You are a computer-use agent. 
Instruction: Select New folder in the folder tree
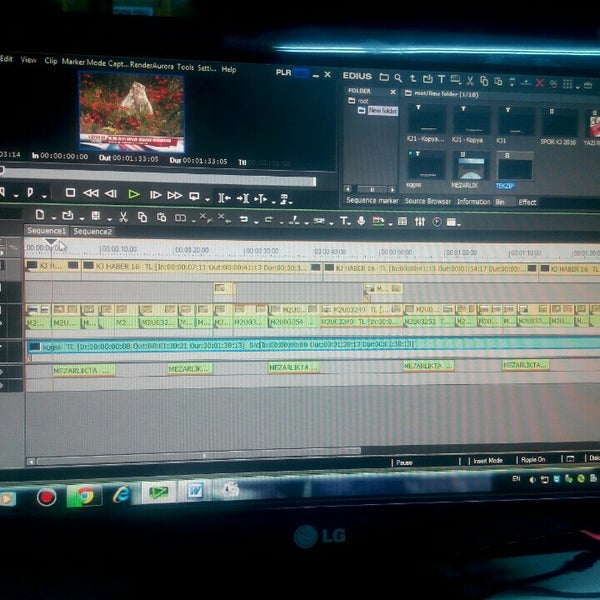coord(378,111)
